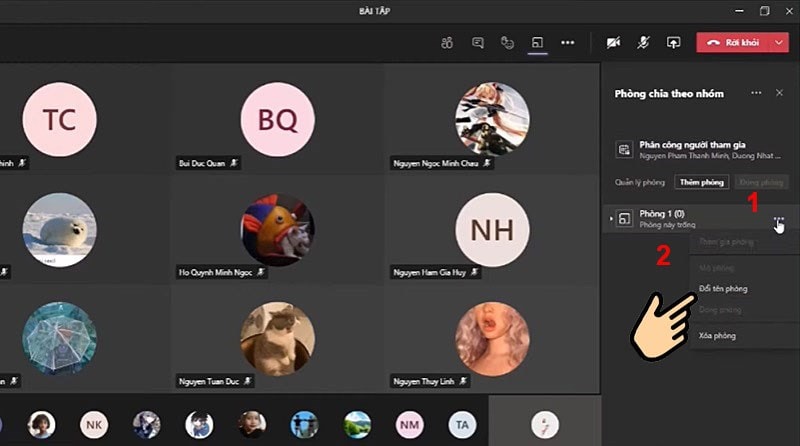Select the NK avatar in the bottom strip

point(94,425)
